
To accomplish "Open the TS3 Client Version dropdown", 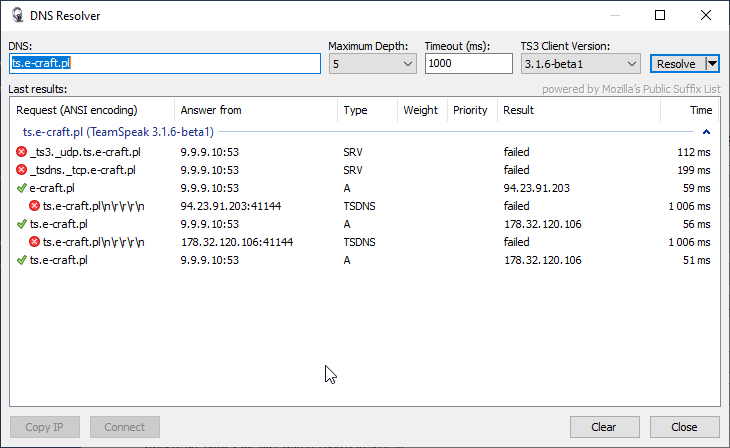I will pos(580,64).
